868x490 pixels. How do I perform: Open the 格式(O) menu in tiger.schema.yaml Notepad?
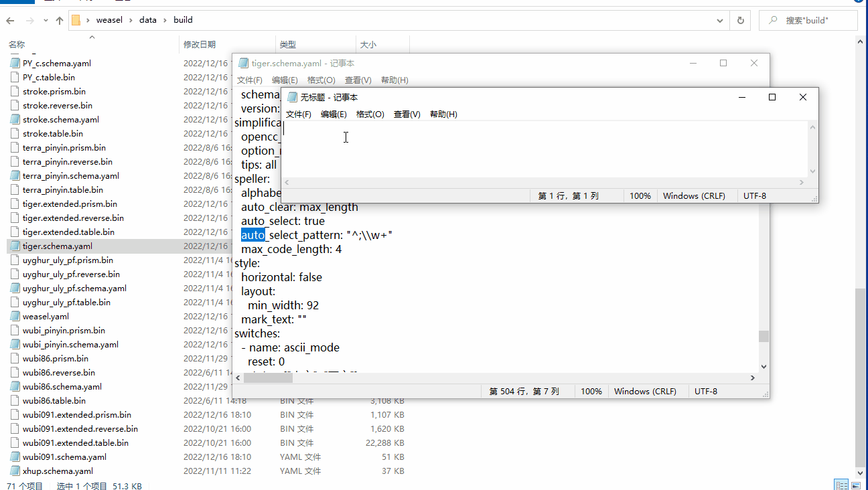tap(321, 80)
